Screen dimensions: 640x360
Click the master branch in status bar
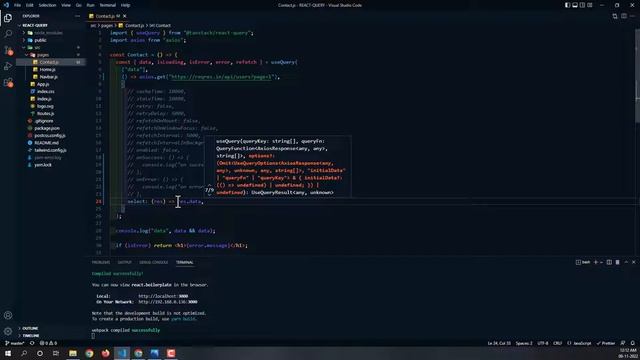(15, 343)
